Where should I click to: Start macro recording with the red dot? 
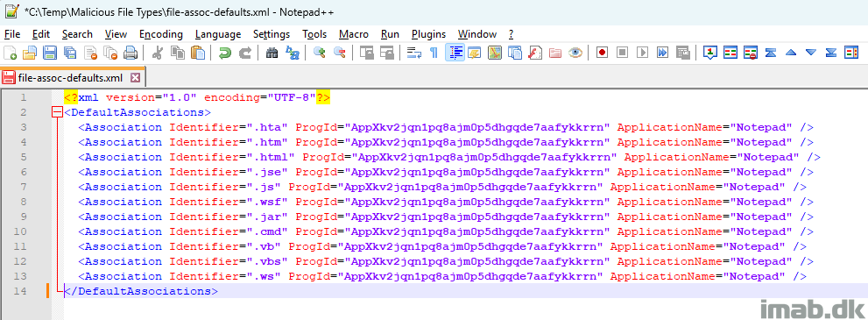(x=603, y=53)
